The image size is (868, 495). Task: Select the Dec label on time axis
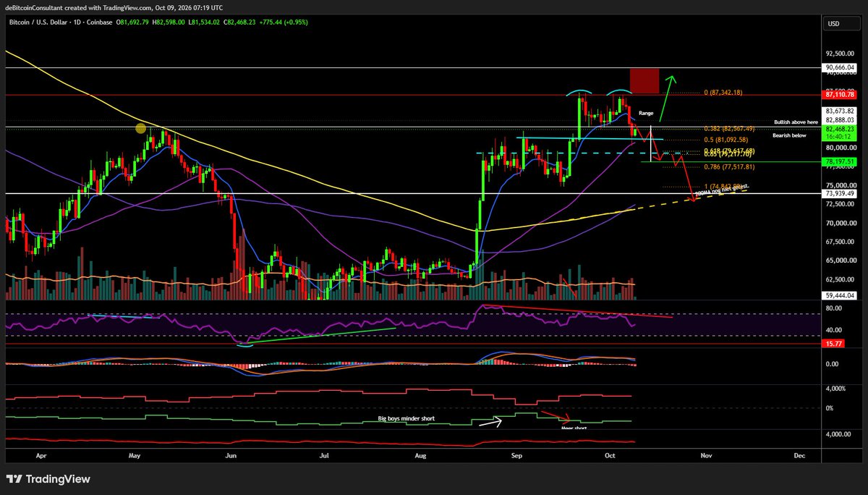(x=800, y=457)
